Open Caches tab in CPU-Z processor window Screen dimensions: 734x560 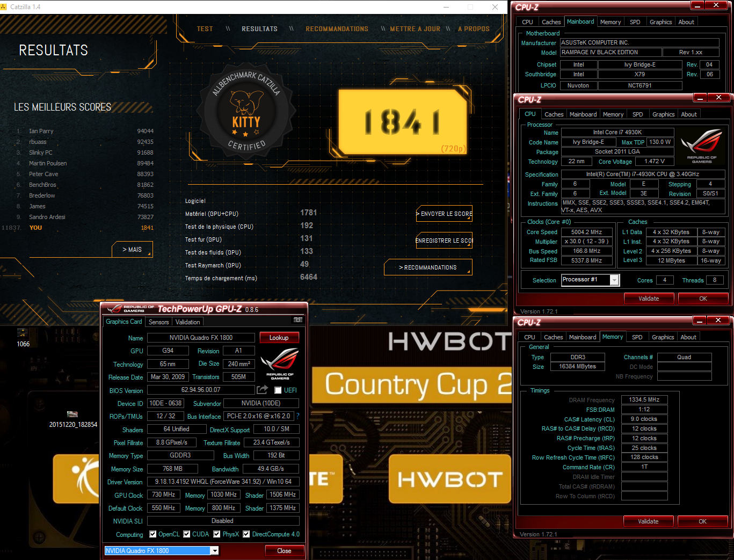554,114
